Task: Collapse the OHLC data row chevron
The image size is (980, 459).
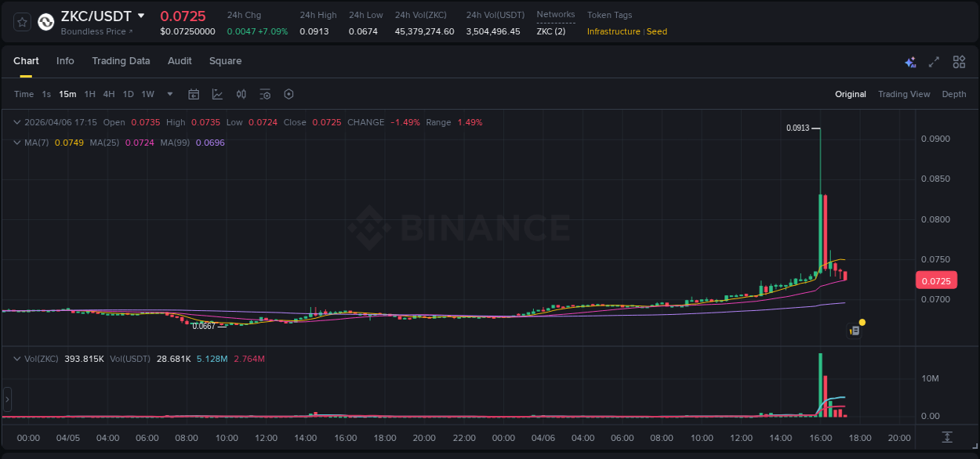Action: pos(17,122)
